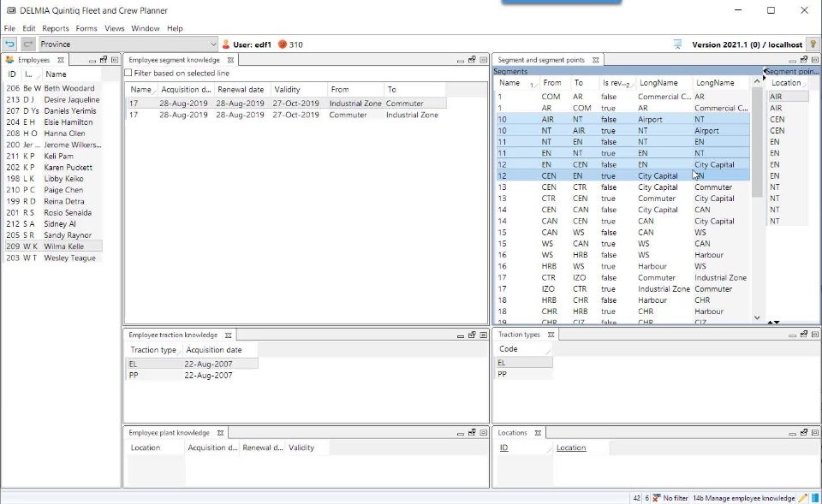822x504 pixels.
Task: Click the help question mark icon
Action: click(x=813, y=44)
